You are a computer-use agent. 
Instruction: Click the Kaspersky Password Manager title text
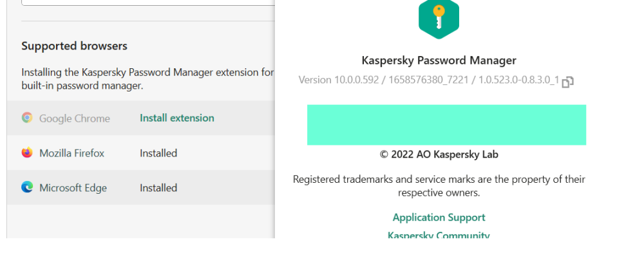[x=439, y=61]
